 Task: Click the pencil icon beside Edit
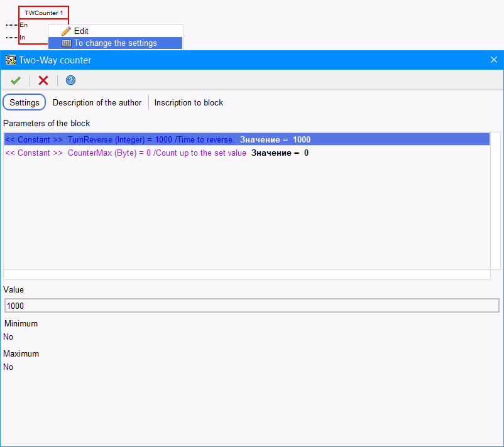(x=66, y=31)
